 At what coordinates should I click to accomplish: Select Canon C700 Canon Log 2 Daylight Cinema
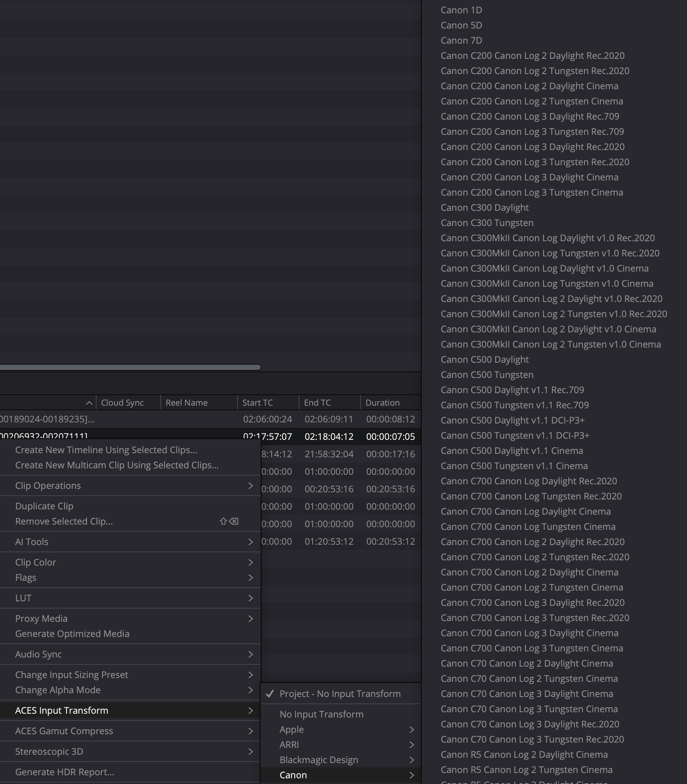tap(529, 572)
